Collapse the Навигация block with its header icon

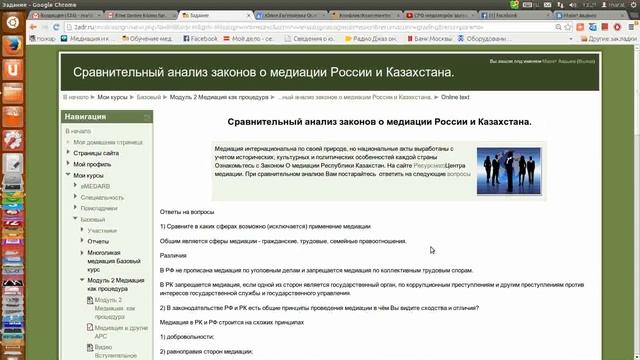[147, 117]
